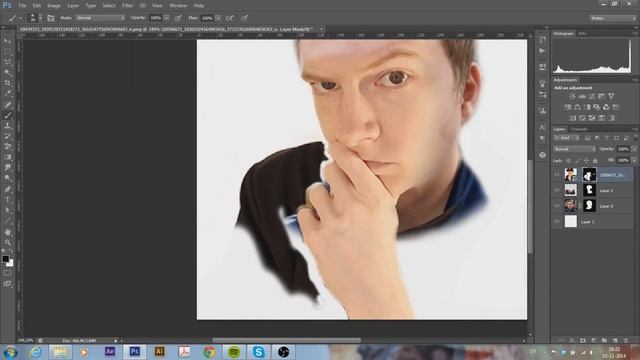Viewport: 640px width, 360px height.
Task: Select Layer 0 mask thumbnail
Action: [x=589, y=206]
